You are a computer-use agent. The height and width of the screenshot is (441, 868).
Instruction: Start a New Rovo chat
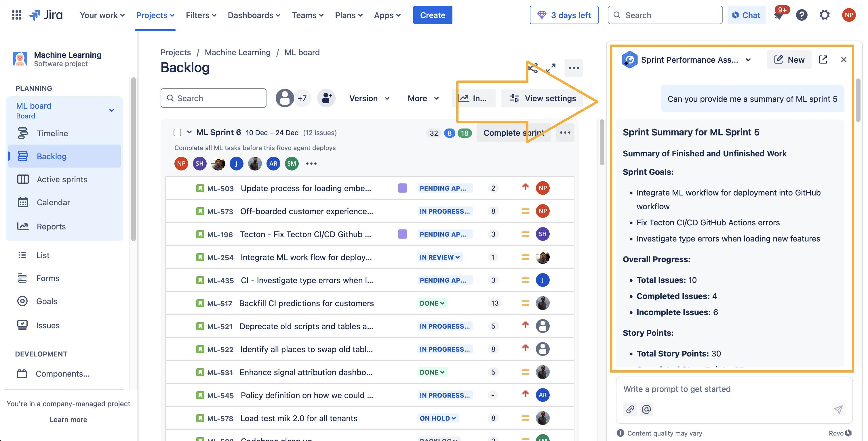(x=789, y=59)
